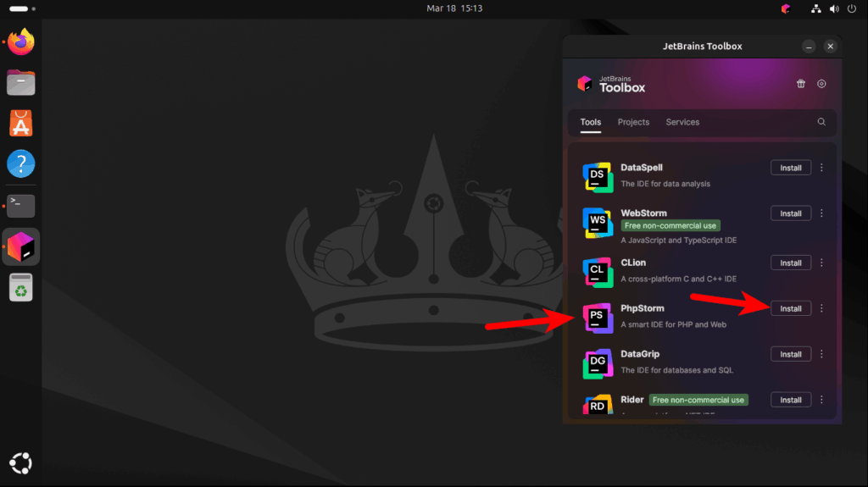
Task: Click 'A smart IDE for PHP and Web' text
Action: [x=674, y=324]
